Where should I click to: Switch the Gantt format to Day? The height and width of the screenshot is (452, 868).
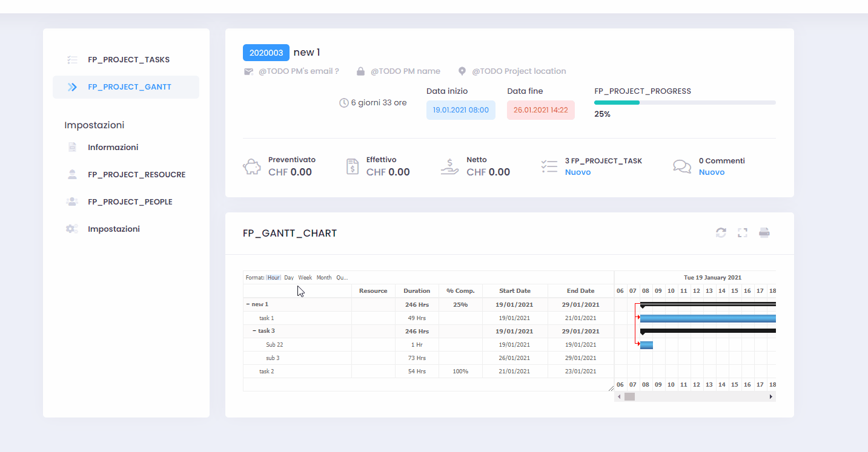click(288, 277)
